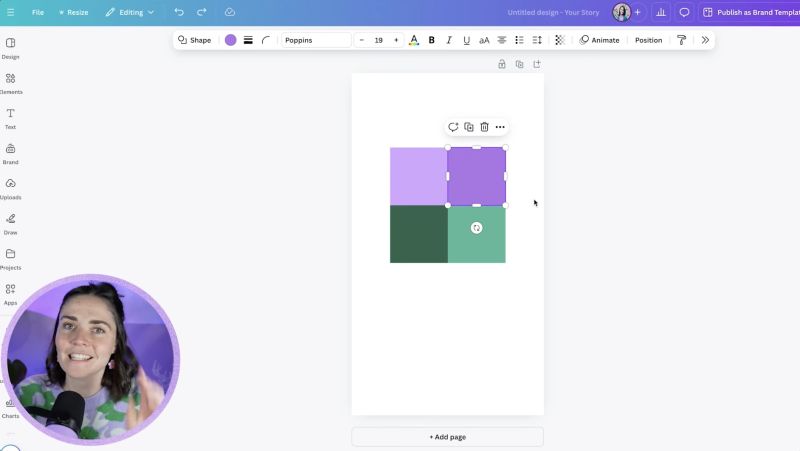Redo the last action
The height and width of the screenshot is (451, 800).
(x=202, y=12)
